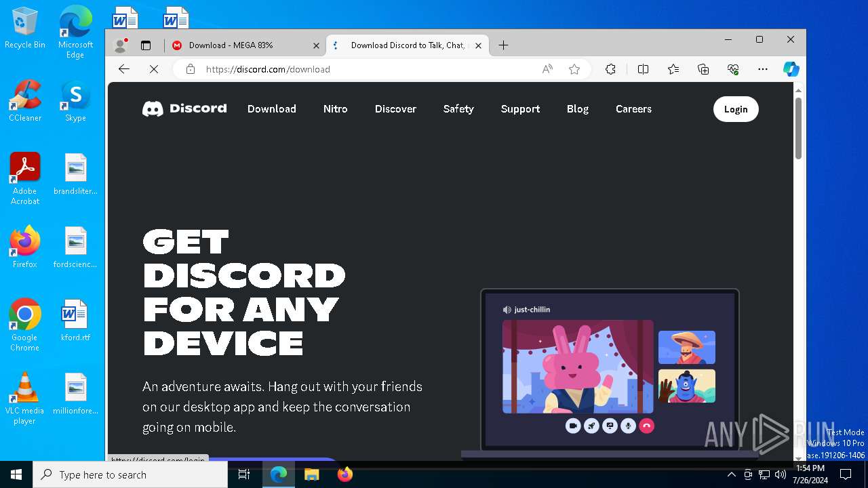View site information lock icon
This screenshot has height=488, width=868.
click(191, 69)
